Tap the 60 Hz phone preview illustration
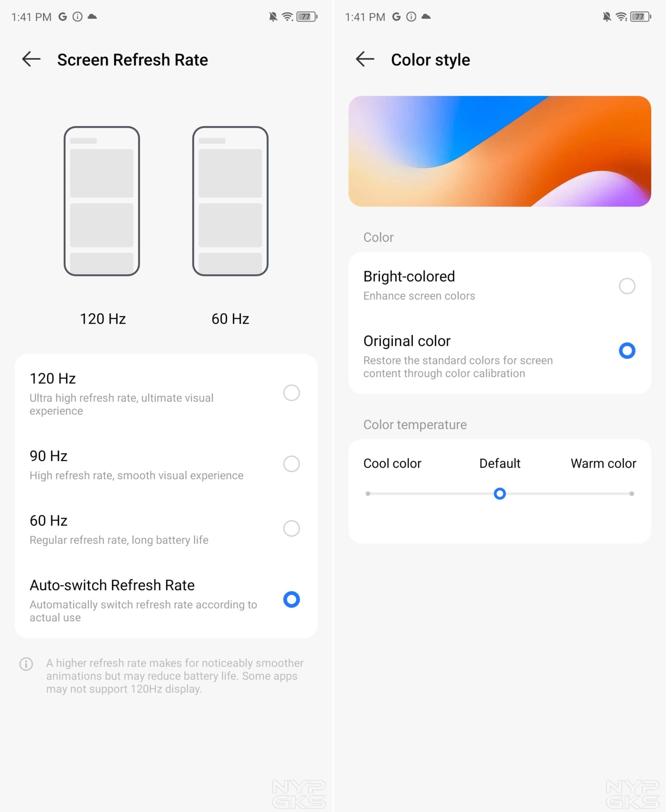This screenshot has height=812, width=666. click(x=230, y=201)
